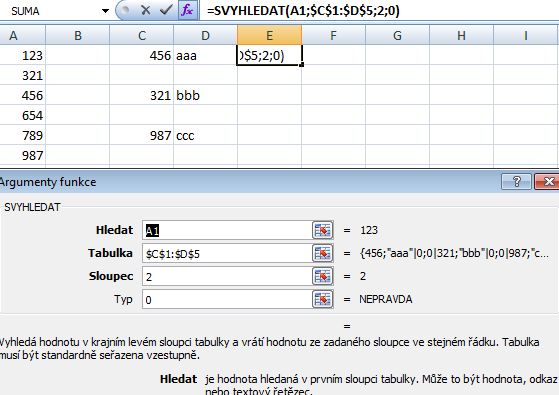Click Typ range selector icon
Viewport: 559px width, 395px height.
(323, 299)
